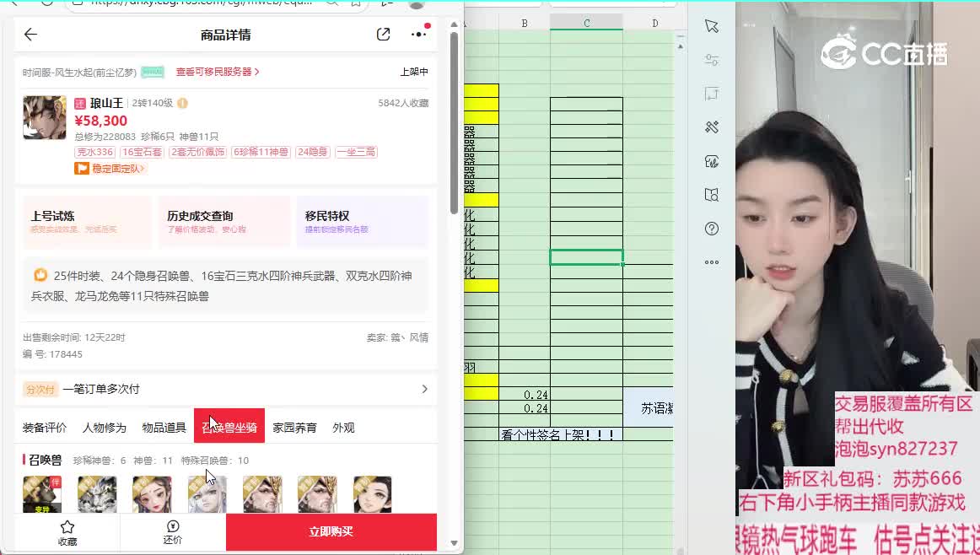Screen dimensions: 980x555
Task: Click the 6珍稀11神兽 tag
Action: tap(261, 152)
